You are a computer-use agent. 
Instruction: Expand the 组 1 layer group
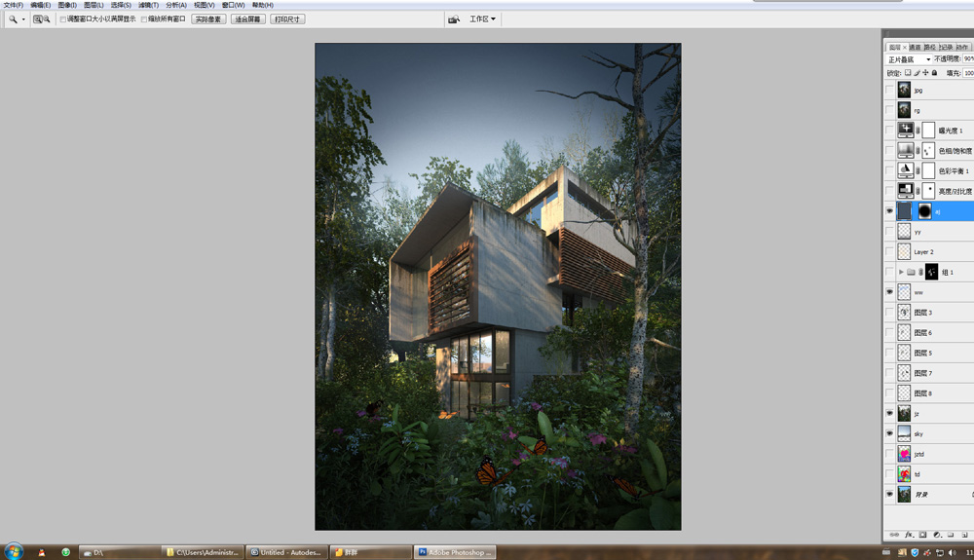point(901,272)
